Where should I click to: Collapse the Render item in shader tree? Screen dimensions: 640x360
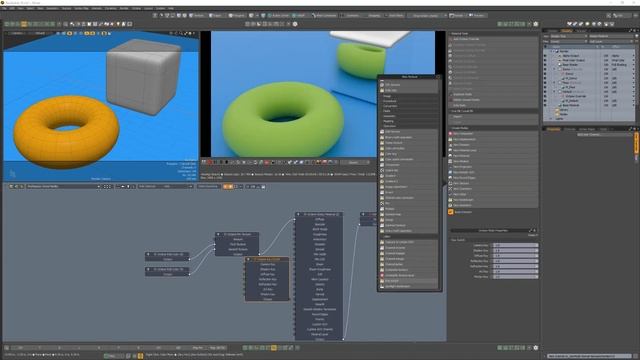554,51
